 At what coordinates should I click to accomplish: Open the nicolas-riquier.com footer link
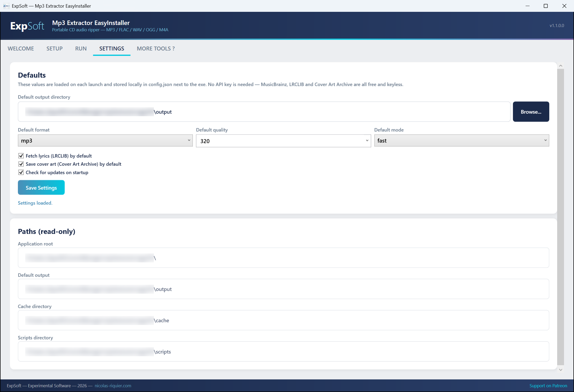tap(113, 386)
